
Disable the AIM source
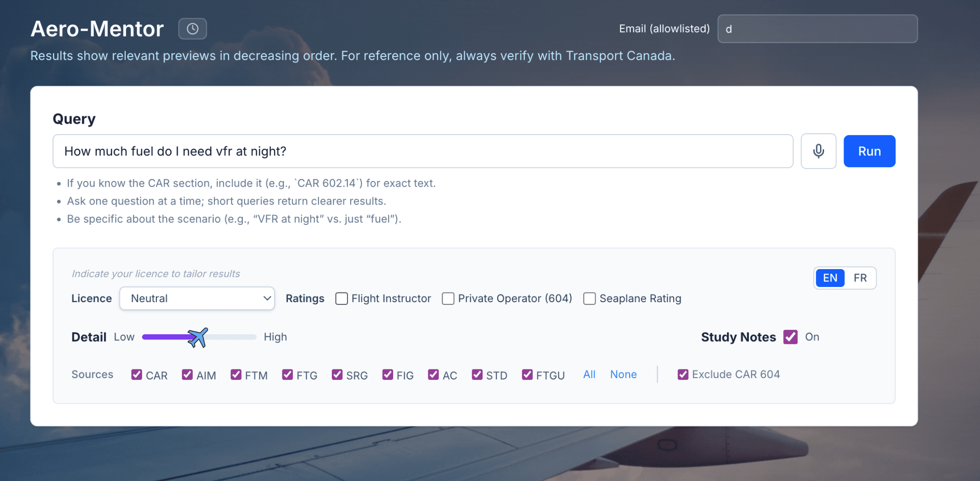click(187, 375)
